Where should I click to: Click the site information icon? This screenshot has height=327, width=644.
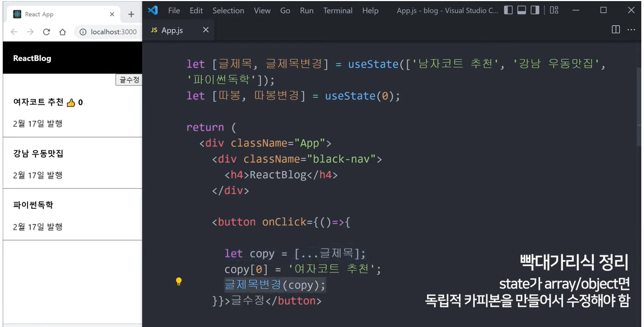[x=83, y=32]
